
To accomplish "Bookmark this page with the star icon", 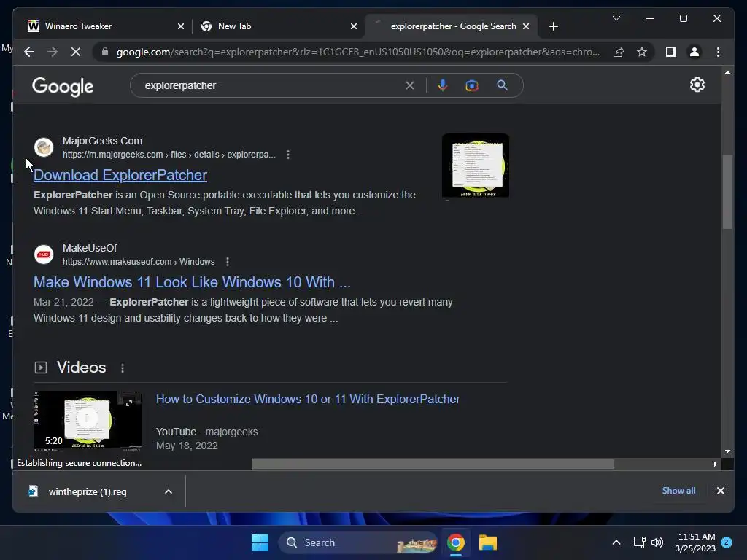I will [x=642, y=52].
